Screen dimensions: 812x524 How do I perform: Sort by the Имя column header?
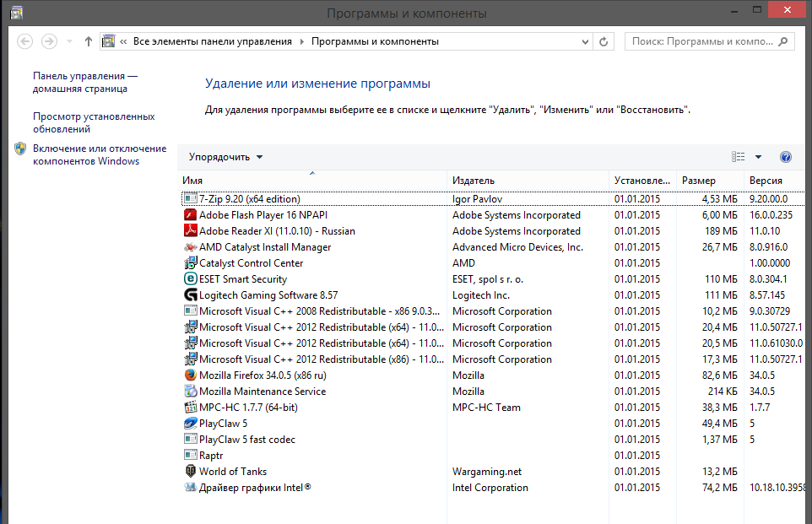[312, 181]
